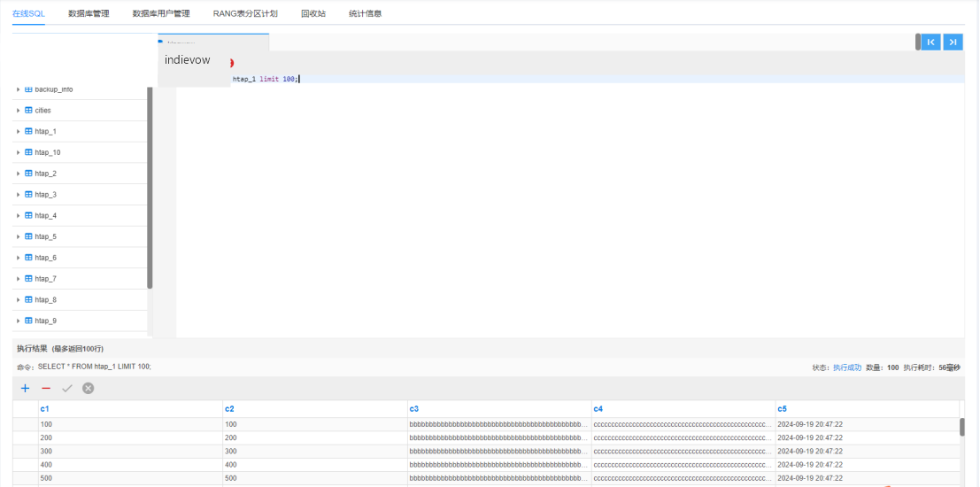Viewport: 980px width, 487px height.
Task: Click the table icon of htap_7
Action: (28, 279)
